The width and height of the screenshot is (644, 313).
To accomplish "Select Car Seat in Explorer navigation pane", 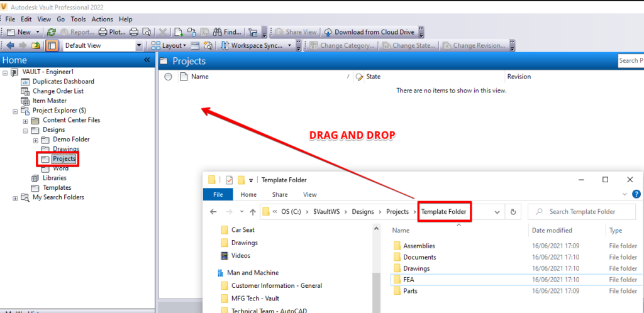I will pyautogui.click(x=243, y=230).
